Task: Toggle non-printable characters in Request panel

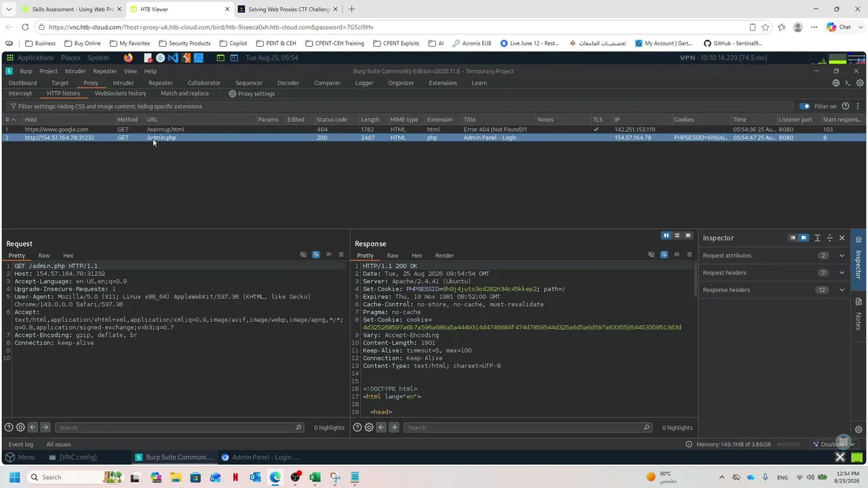Action: click(x=303, y=255)
